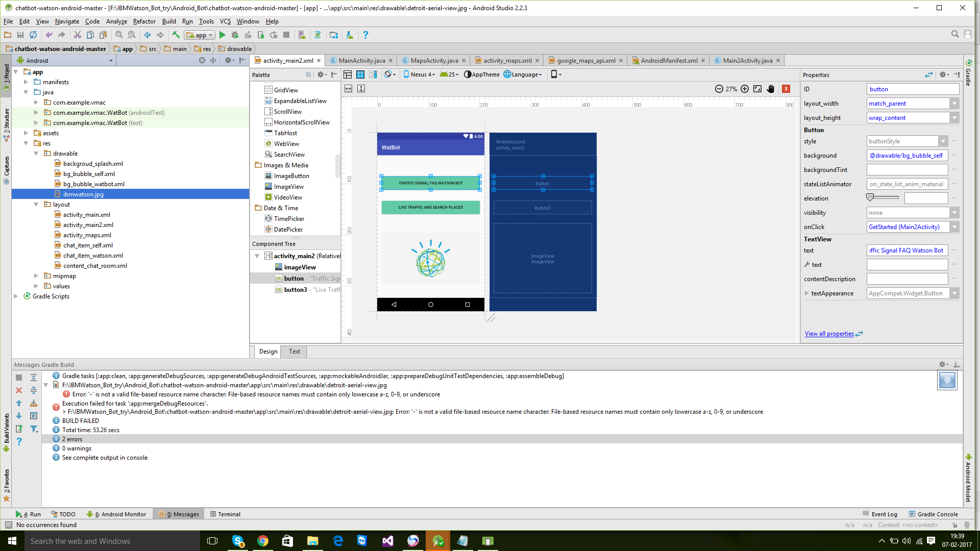The width and height of the screenshot is (980, 551).
Task: Adjust the elevation slider
Action: click(x=870, y=197)
